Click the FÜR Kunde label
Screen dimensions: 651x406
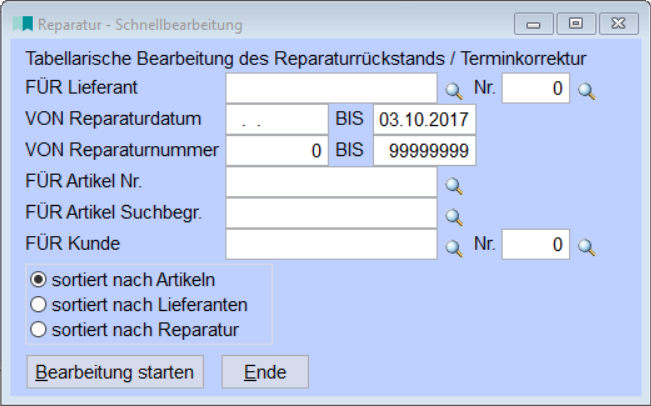pos(73,243)
